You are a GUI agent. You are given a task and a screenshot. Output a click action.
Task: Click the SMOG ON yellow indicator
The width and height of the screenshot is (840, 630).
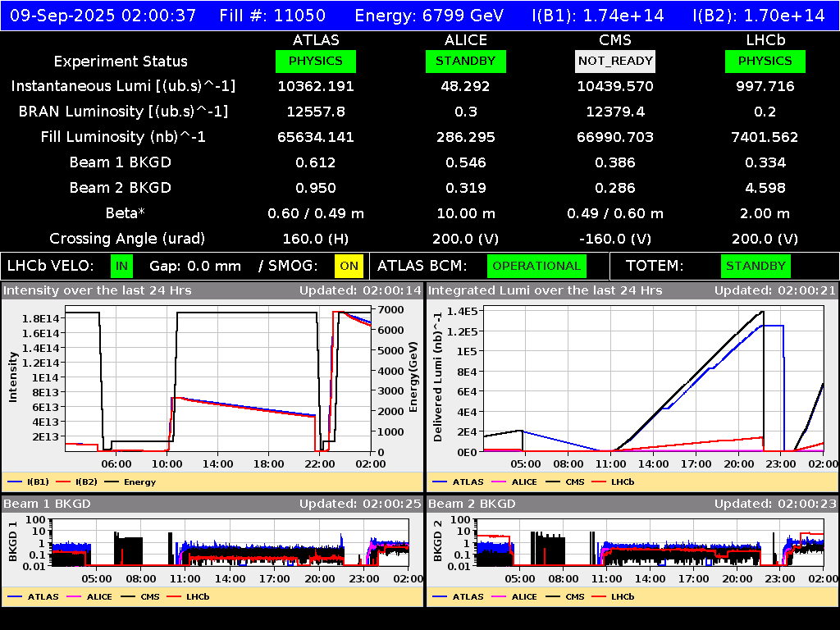point(349,267)
